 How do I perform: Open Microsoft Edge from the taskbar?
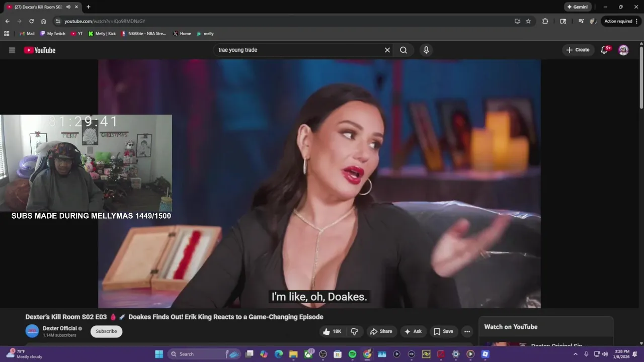279,354
